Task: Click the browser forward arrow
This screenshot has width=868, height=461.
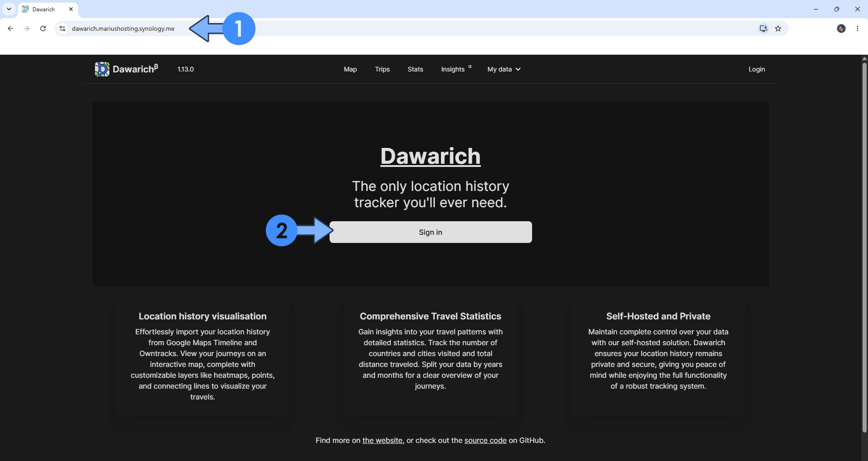Action: click(27, 29)
